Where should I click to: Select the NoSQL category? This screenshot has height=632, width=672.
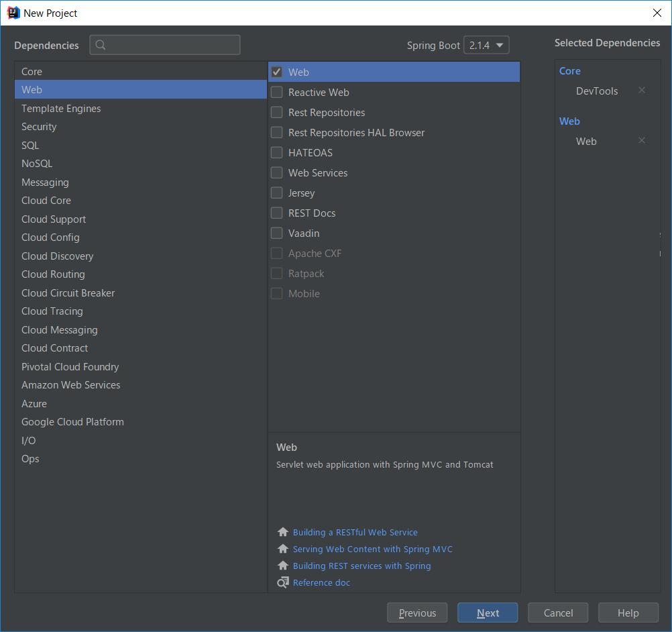point(141,164)
